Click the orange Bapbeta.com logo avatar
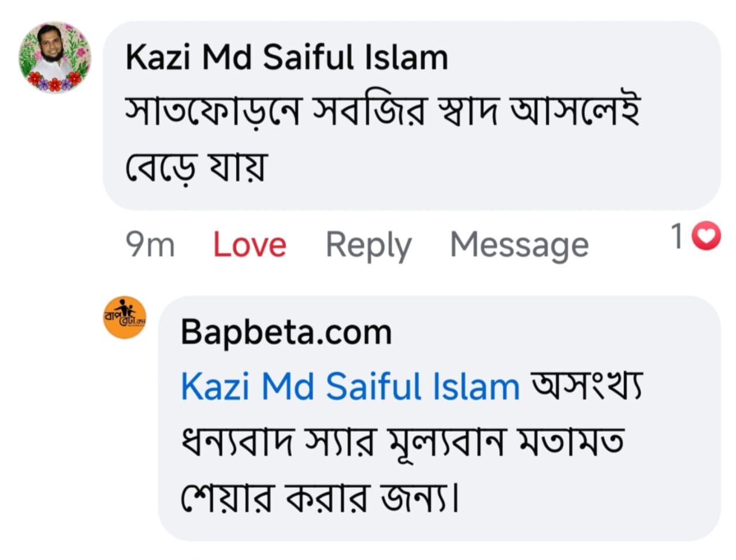Image resolution: width=736 pixels, height=560 pixels. pos(124,318)
